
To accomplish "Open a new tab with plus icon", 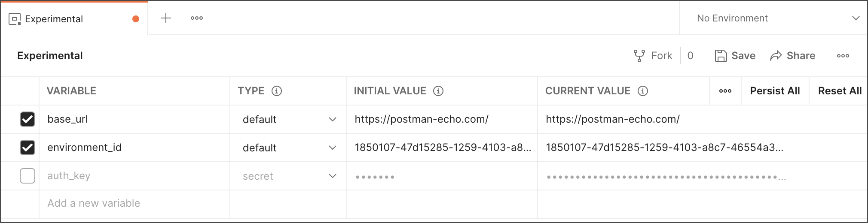I will pyautogui.click(x=165, y=18).
